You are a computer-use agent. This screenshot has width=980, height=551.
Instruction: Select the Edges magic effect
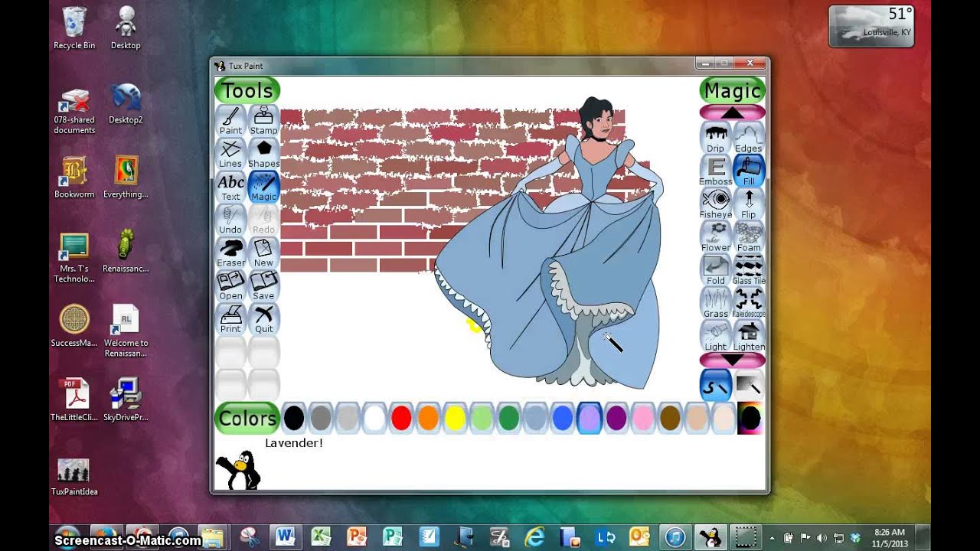click(x=749, y=137)
